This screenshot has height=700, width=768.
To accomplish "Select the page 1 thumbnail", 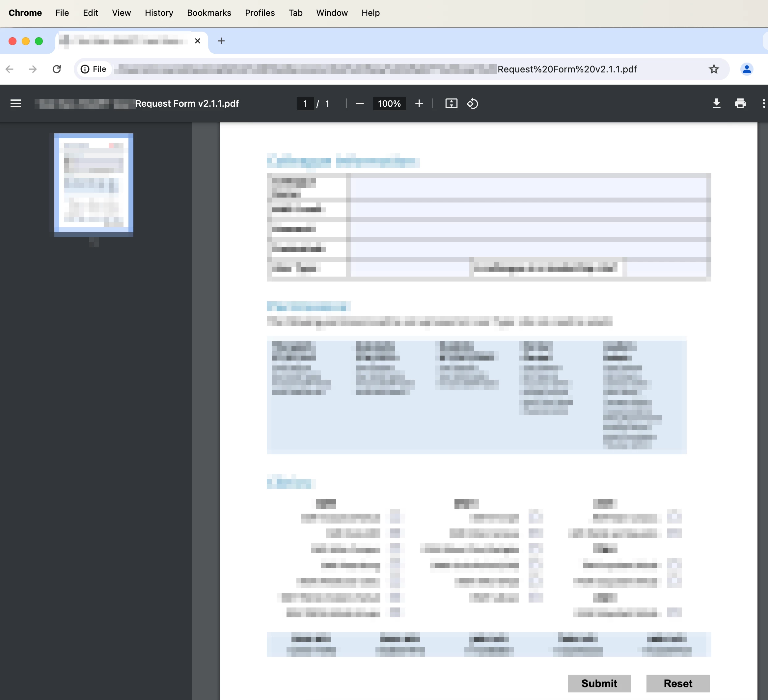I will [94, 183].
